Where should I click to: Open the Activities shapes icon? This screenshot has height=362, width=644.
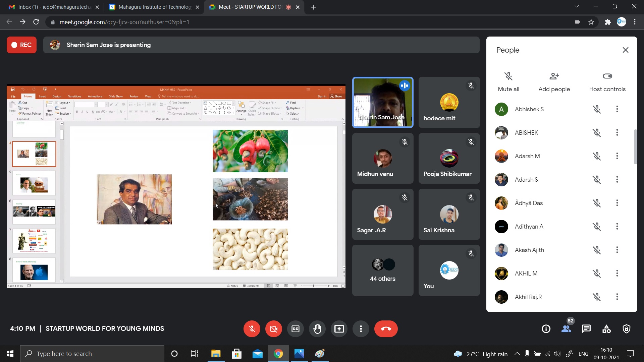606,329
